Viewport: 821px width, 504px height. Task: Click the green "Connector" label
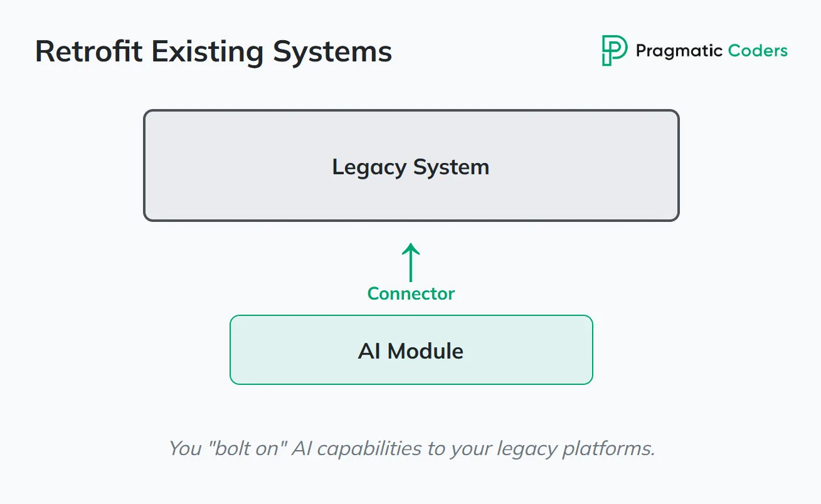coord(411,293)
